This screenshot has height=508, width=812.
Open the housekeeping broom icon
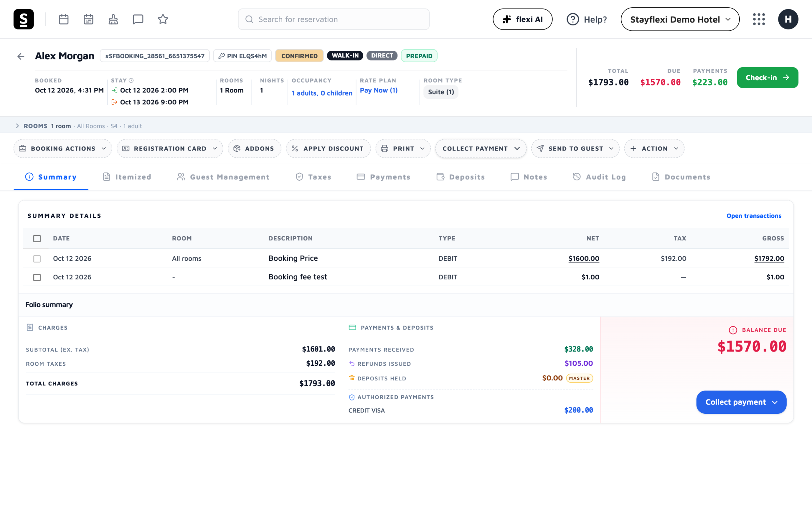(x=114, y=19)
